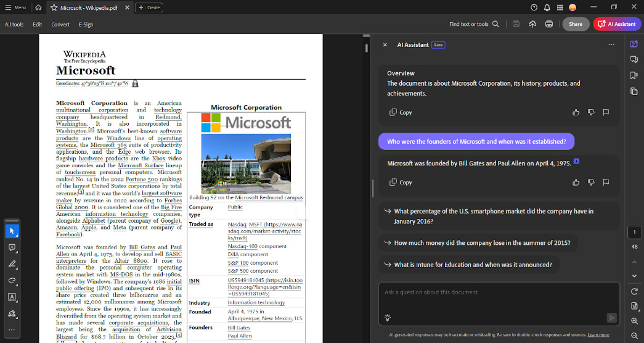The width and height of the screenshot is (644, 343).
Task: Open the Learn more link
Action: (x=598, y=335)
